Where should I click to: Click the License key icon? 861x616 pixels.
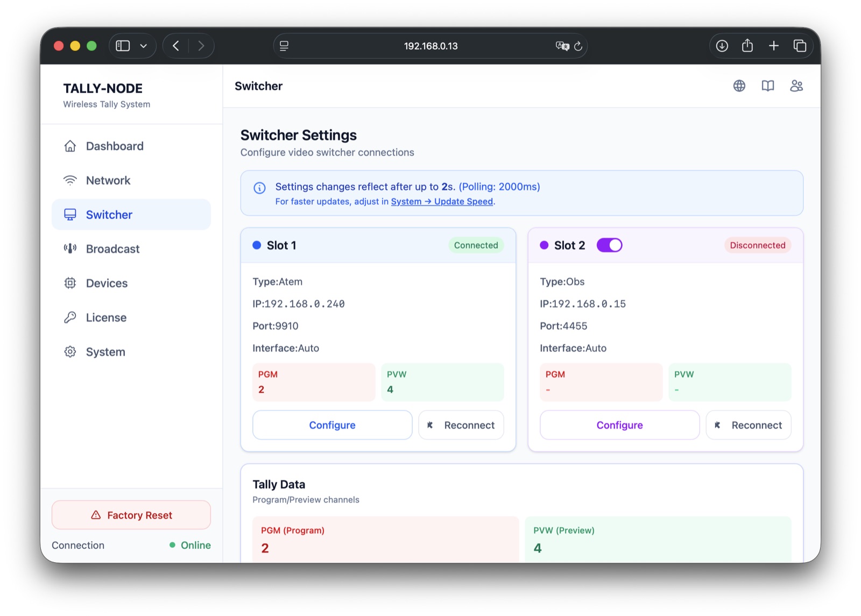(70, 317)
